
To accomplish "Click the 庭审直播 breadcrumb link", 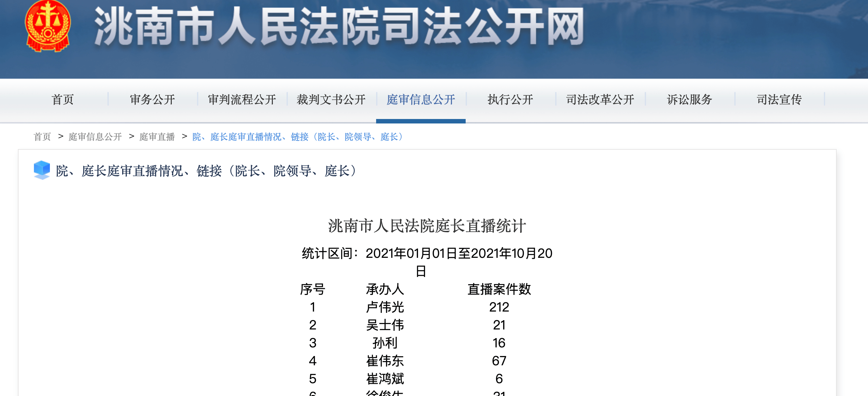I will (x=157, y=137).
